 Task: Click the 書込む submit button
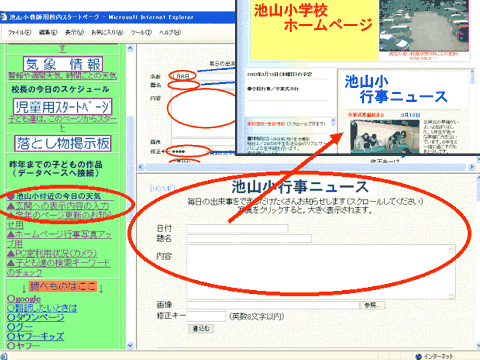click(x=201, y=329)
